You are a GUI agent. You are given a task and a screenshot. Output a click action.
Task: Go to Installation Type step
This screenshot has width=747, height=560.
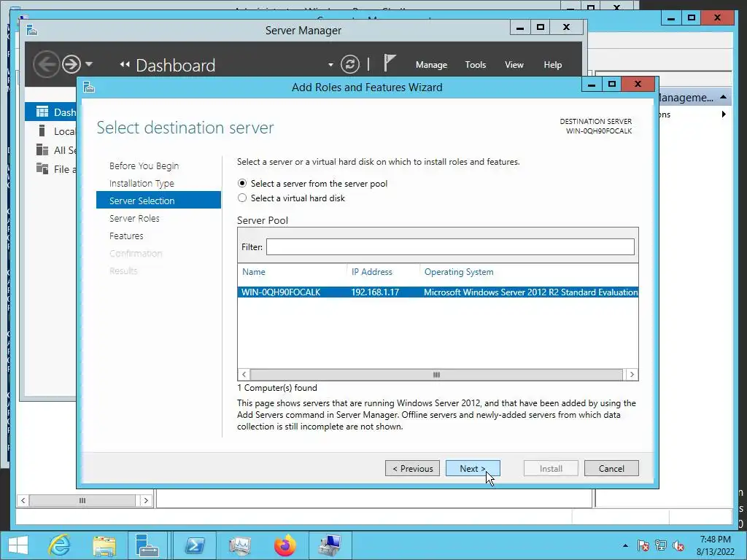point(142,183)
